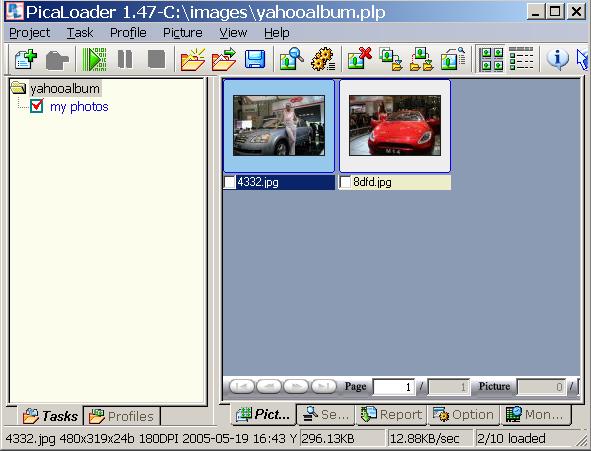Go to first page button

click(241, 387)
